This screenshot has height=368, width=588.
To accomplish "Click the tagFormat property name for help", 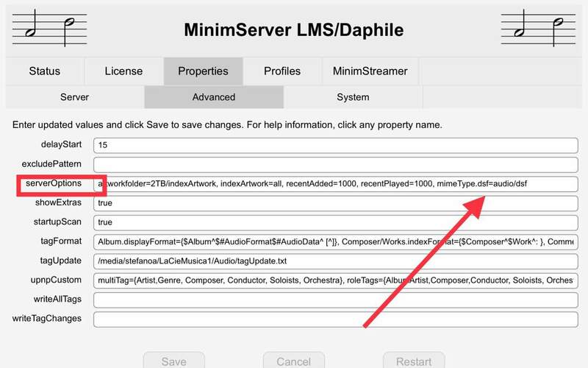I will pos(60,241).
